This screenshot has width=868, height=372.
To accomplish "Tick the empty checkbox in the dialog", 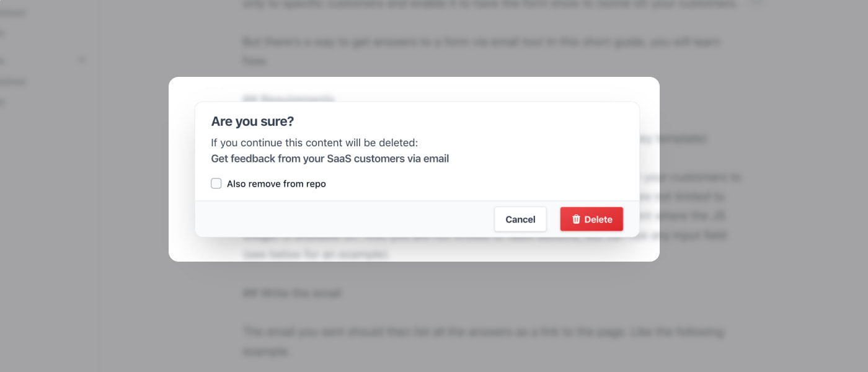I will (x=216, y=184).
